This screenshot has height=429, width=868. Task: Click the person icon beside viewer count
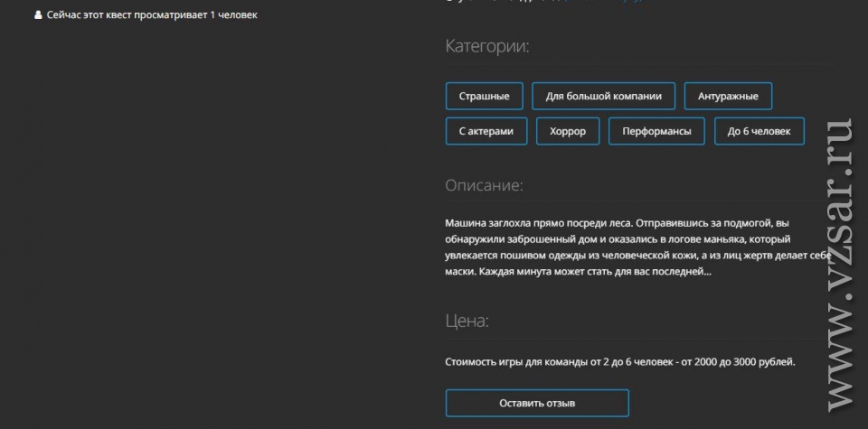point(37,15)
